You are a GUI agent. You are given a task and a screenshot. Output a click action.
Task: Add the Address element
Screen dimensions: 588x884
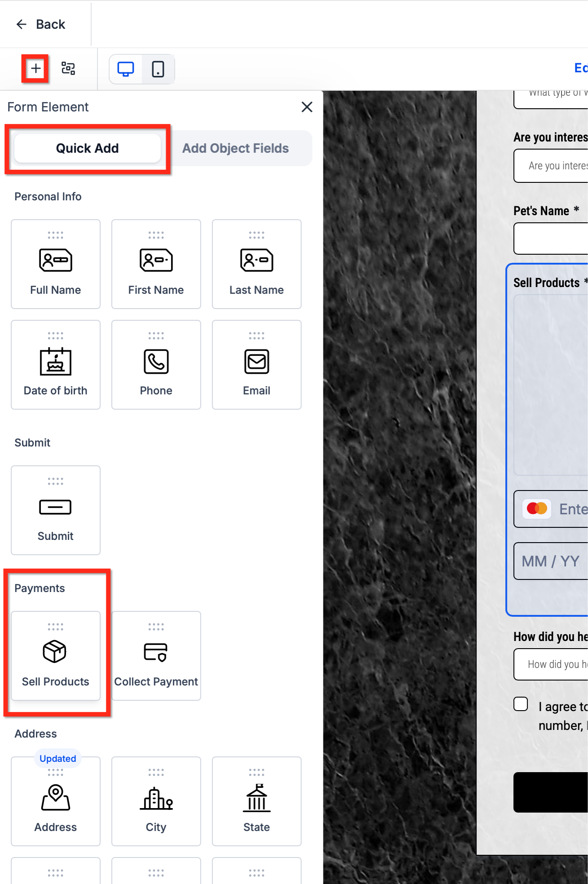pos(56,801)
